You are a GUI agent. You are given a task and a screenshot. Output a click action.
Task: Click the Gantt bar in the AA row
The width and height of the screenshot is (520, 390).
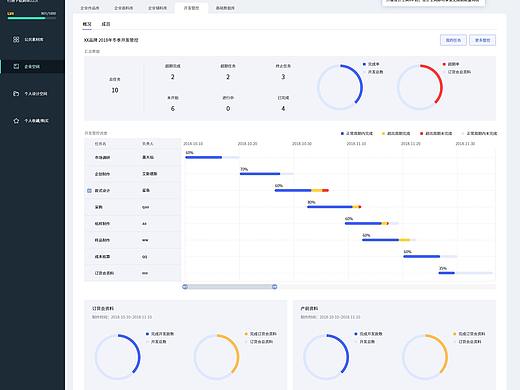pyautogui.click(x=372, y=223)
